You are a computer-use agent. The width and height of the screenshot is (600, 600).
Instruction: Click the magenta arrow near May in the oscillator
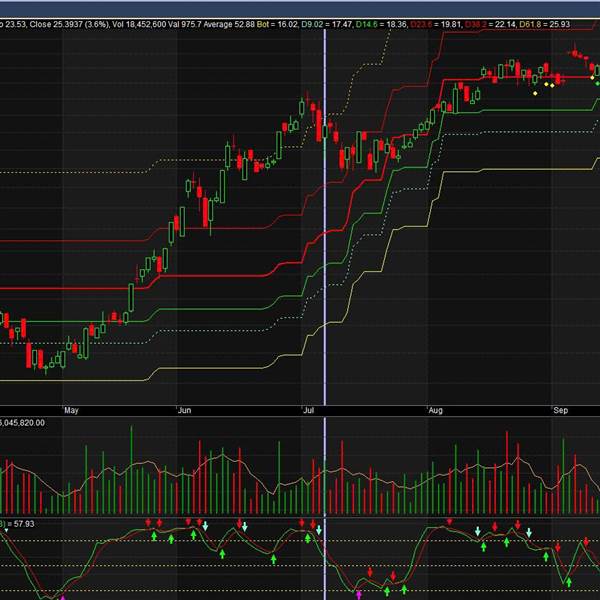[x=63, y=597]
